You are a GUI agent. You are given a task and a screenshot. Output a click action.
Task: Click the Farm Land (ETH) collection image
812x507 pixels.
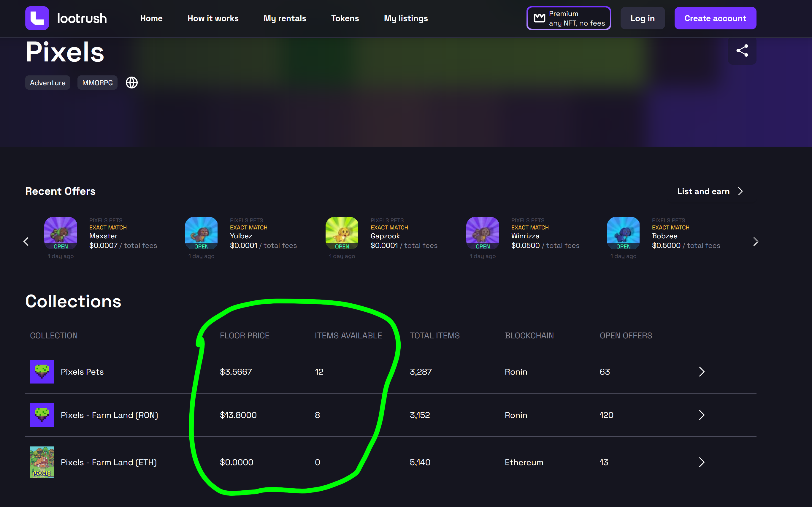coord(42,462)
